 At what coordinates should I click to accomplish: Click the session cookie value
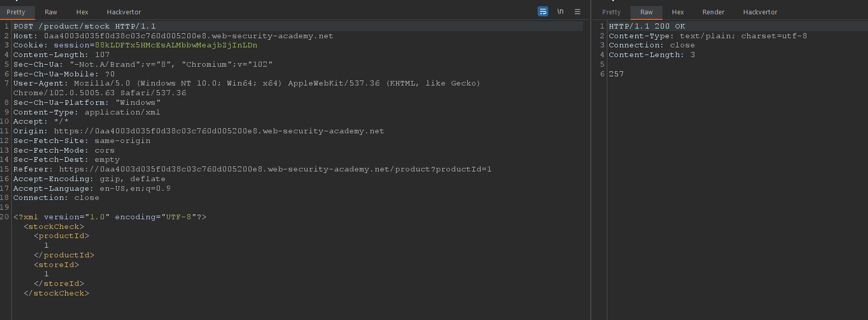click(176, 45)
